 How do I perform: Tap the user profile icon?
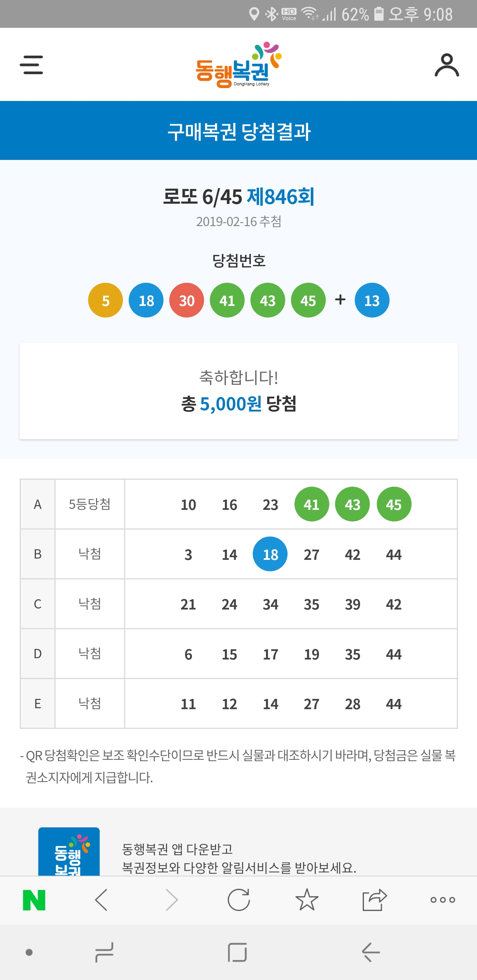click(447, 65)
